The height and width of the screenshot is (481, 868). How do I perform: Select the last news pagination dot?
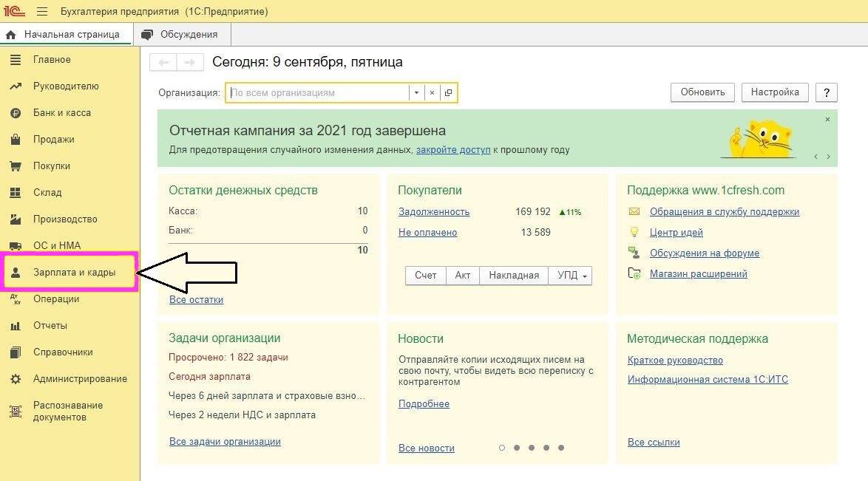pos(560,448)
